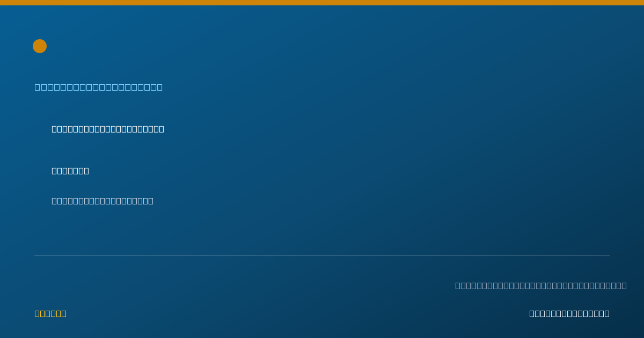Click the long white text line under heading
The width and height of the screenshot is (644, 338).
click(x=108, y=129)
